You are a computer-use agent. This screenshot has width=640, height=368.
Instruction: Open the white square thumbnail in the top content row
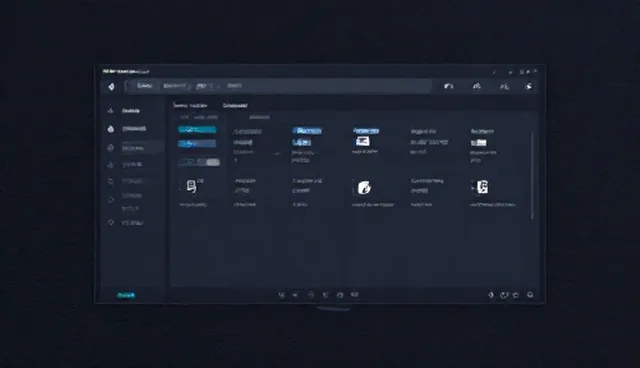coord(362,141)
